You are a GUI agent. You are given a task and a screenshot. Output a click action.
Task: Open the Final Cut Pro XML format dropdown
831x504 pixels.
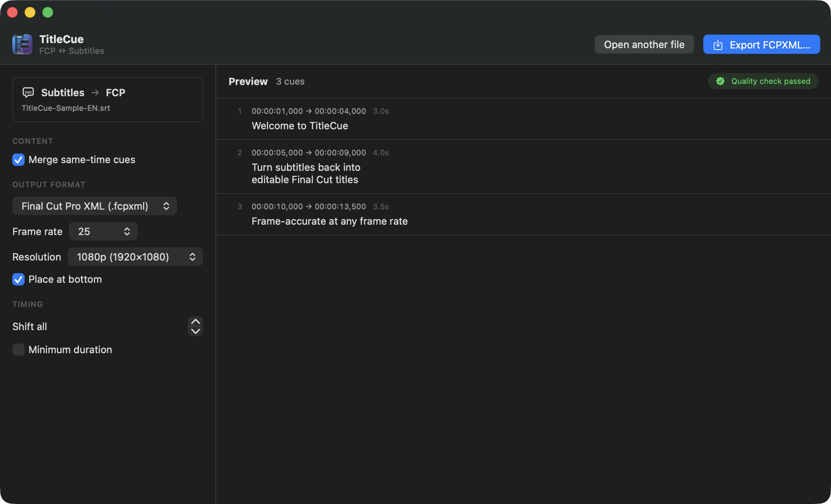tap(95, 206)
